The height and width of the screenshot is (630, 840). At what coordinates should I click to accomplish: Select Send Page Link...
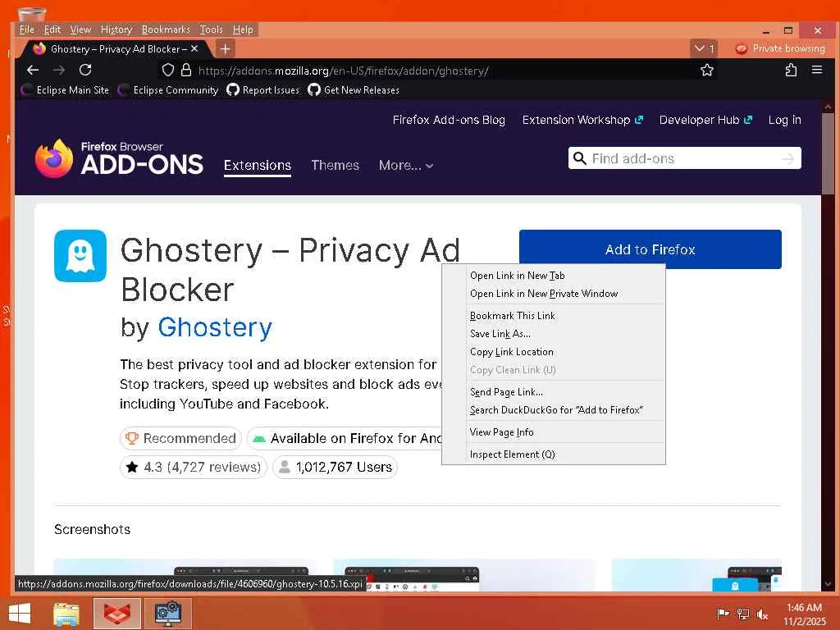click(x=554, y=391)
